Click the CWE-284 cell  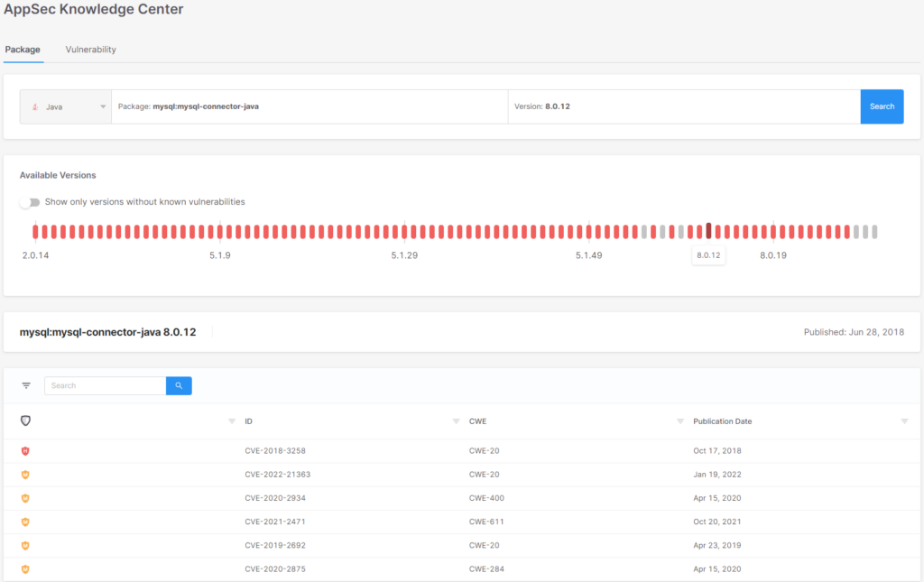486,569
